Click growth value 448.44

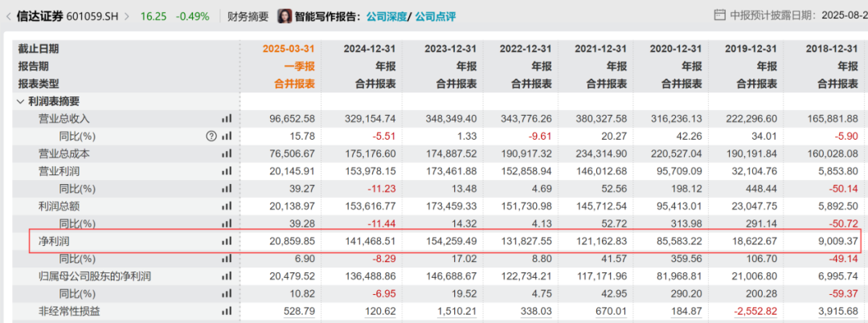tap(764, 189)
